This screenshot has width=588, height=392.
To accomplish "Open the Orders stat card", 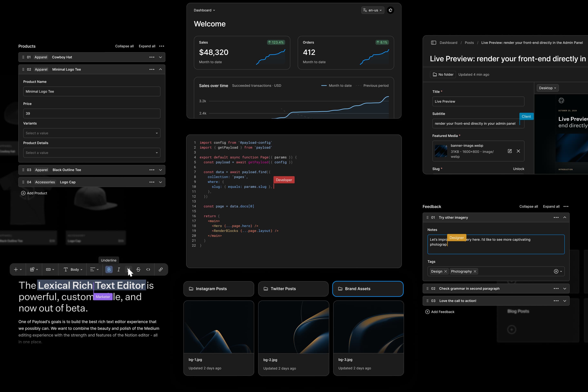I will tap(346, 53).
